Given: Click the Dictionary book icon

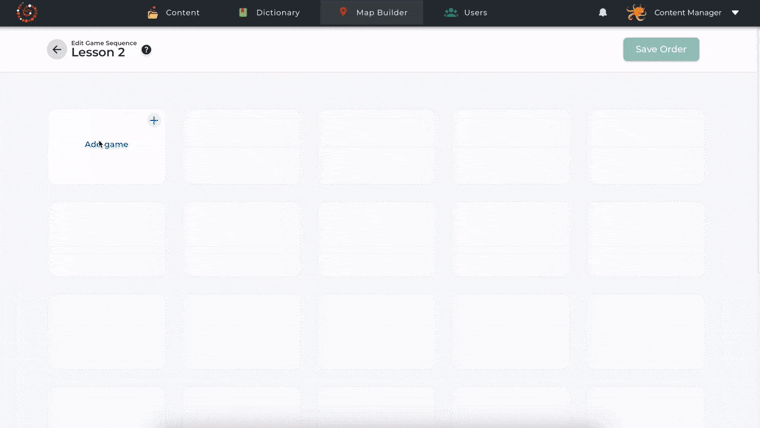Looking at the screenshot, I should point(243,13).
